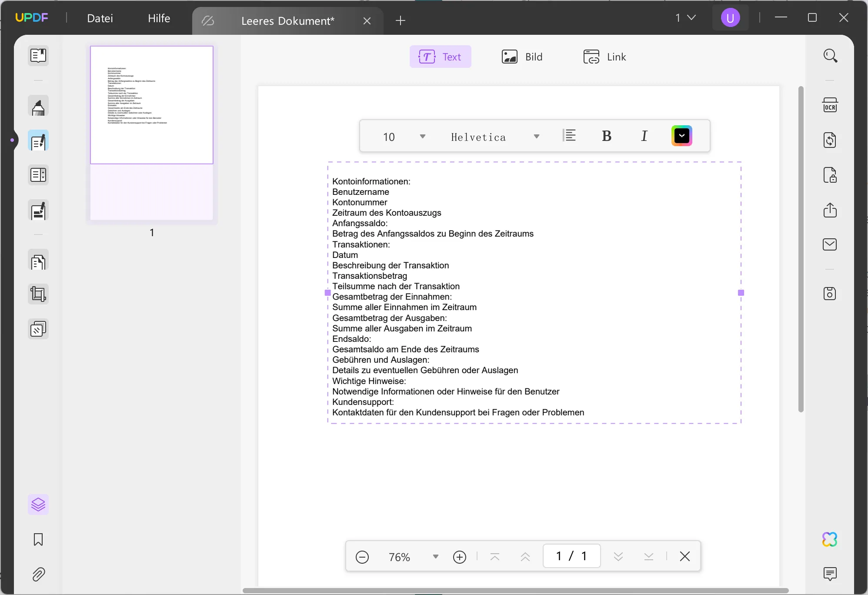Toggle Italic formatting on text

[644, 136]
